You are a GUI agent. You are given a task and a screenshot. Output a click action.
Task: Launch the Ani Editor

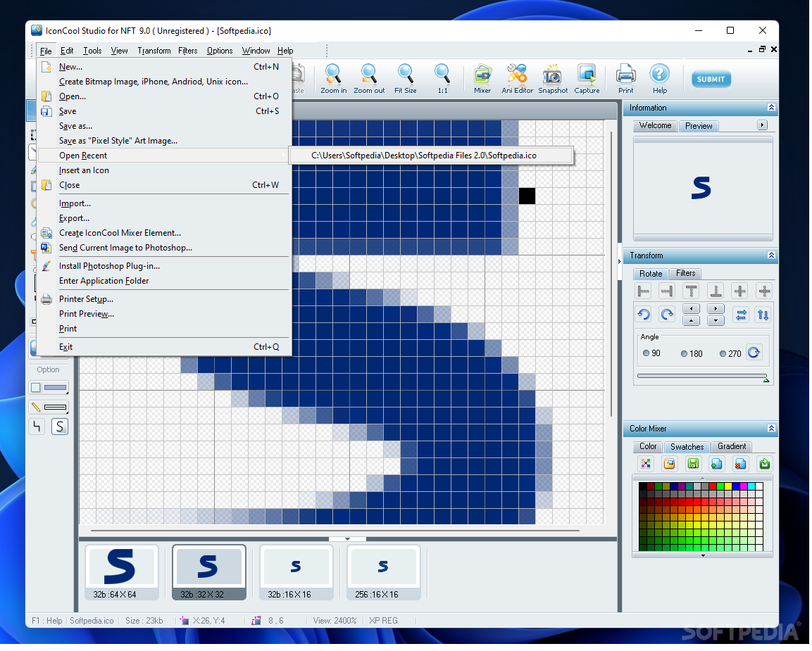[518, 79]
